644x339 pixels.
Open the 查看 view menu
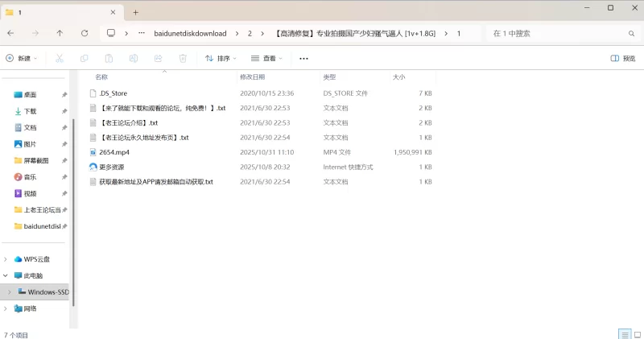266,58
